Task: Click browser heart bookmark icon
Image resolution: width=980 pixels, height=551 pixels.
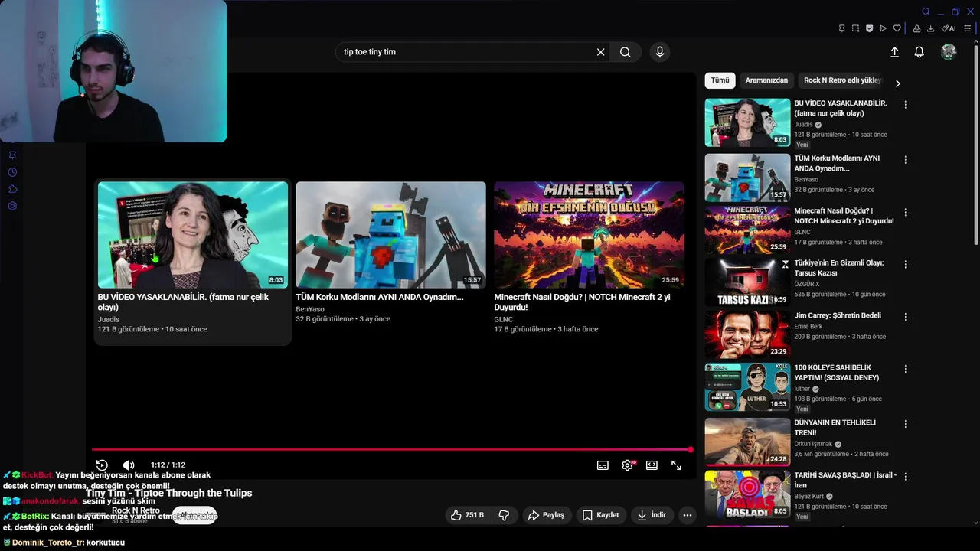Action: (x=897, y=28)
